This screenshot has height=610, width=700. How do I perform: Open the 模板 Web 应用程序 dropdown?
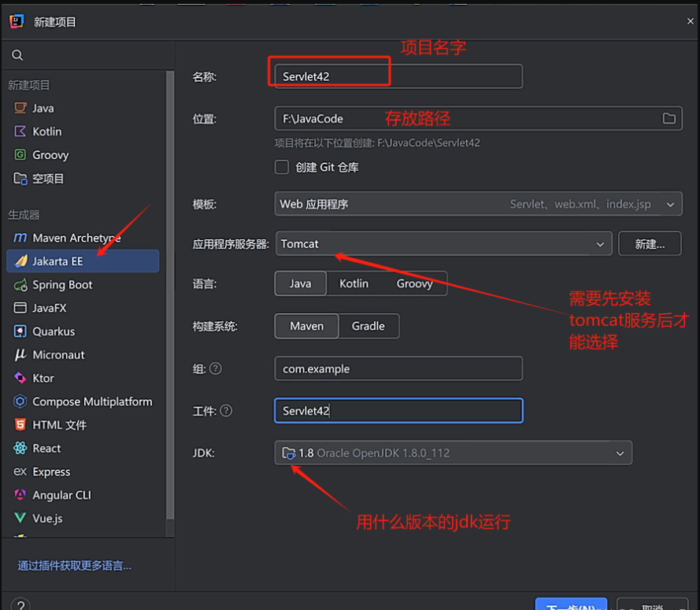click(x=478, y=204)
